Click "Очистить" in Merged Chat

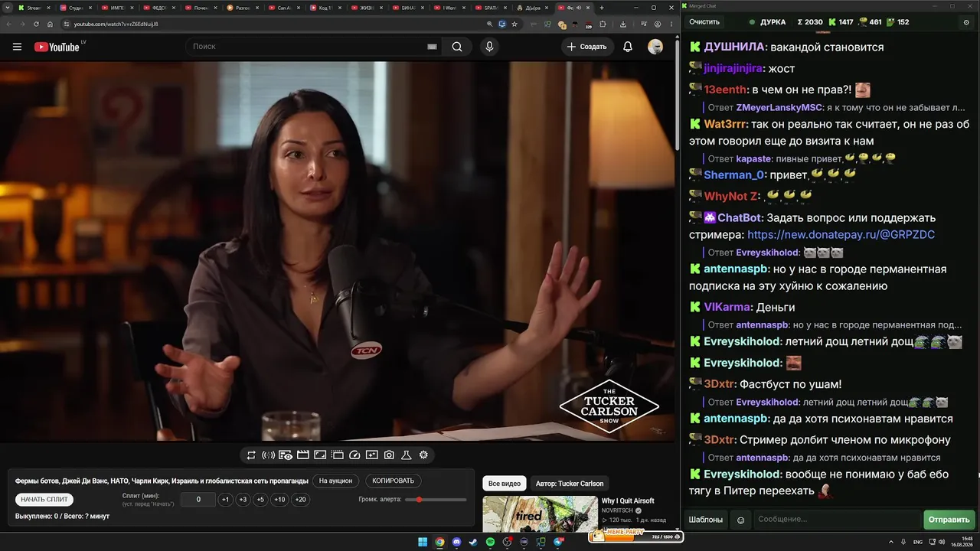pyautogui.click(x=704, y=22)
